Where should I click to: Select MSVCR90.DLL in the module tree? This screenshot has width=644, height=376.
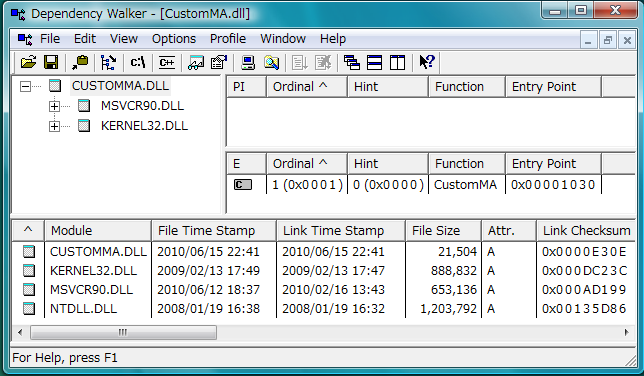coord(142,106)
